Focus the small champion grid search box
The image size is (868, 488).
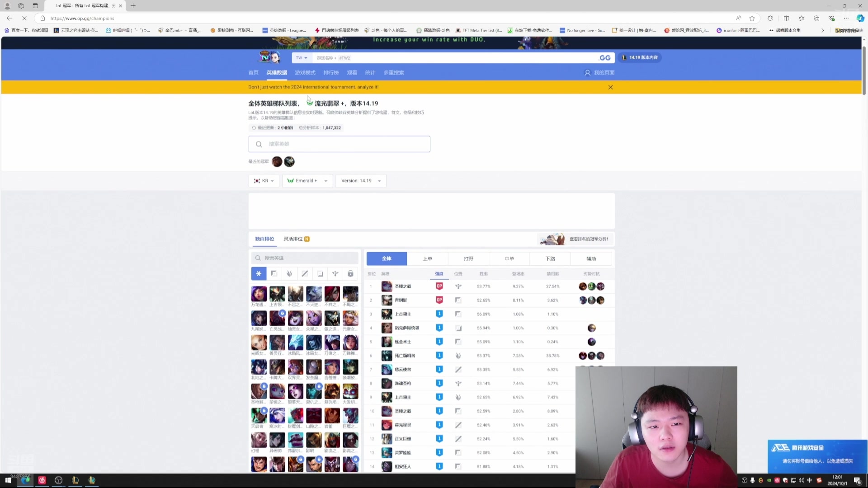(305, 258)
